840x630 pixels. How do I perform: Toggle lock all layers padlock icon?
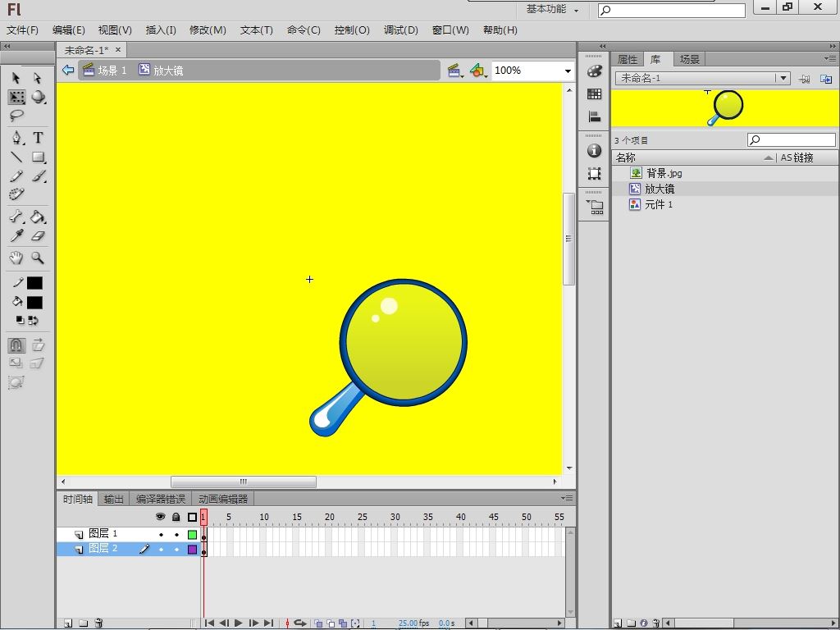176,517
